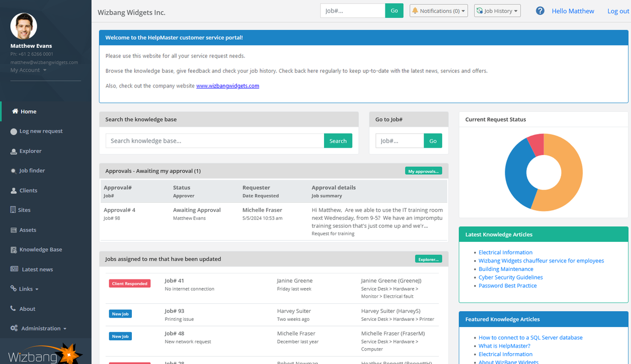The image size is (631, 364).
Task: Click the New Job badge on Job# 93
Action: point(121,313)
